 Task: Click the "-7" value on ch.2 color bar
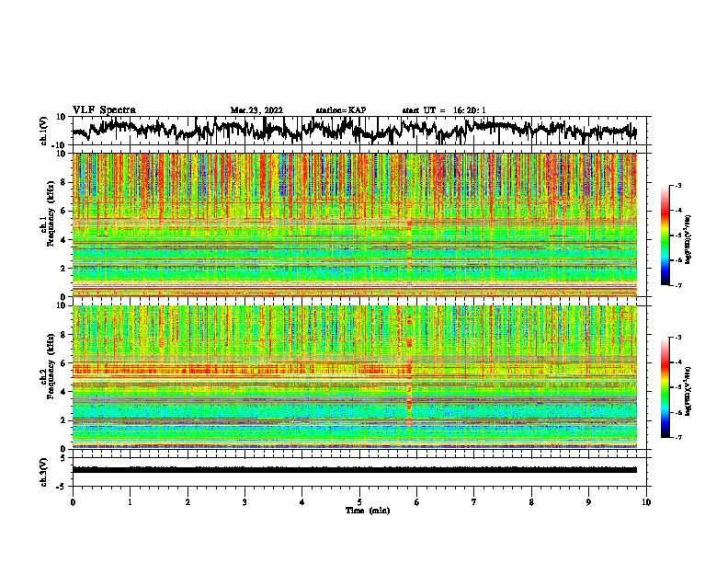coord(678,438)
